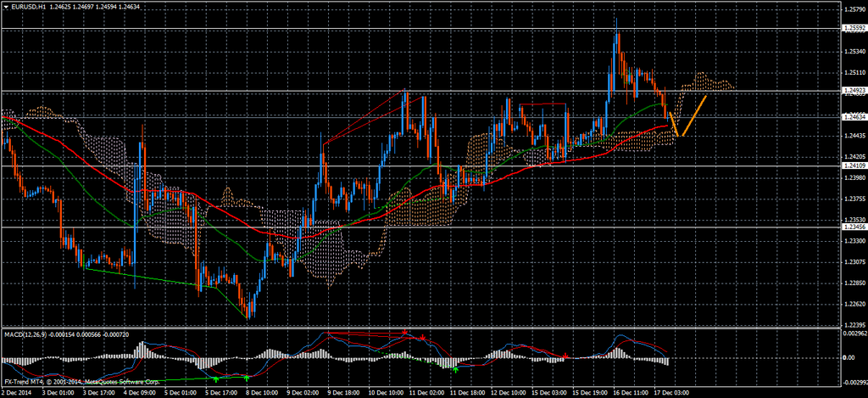This screenshot has width=868, height=398.
Task: Click the red arrow at the MACD peak
Action: pyautogui.click(x=405, y=332)
